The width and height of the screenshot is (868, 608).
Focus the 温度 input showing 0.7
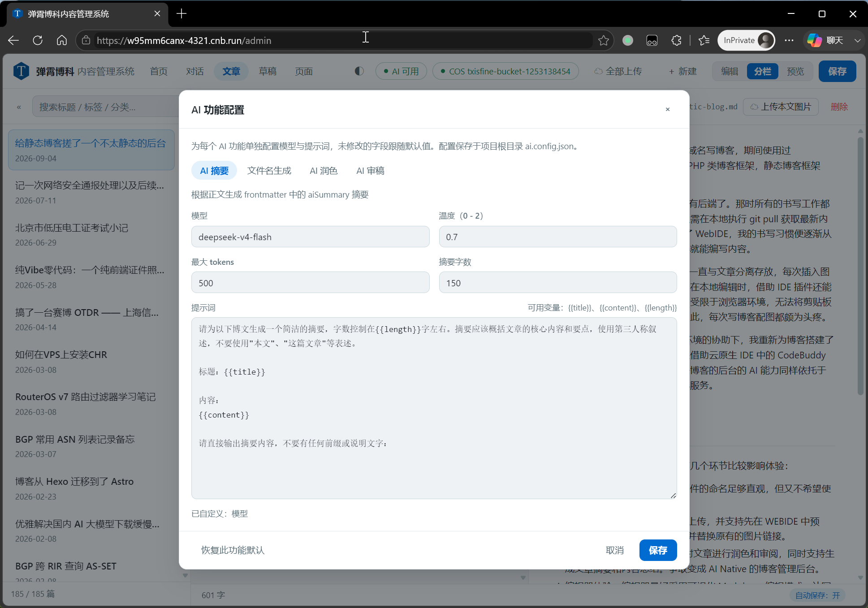pyautogui.click(x=558, y=237)
